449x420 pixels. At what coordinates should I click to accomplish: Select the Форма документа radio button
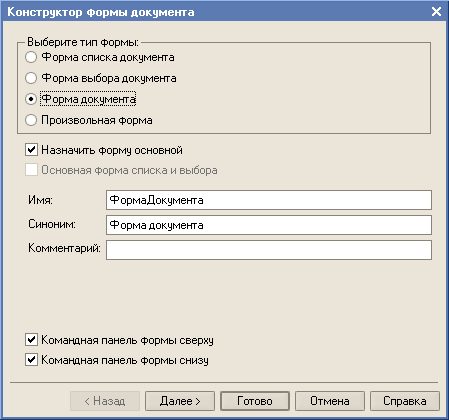[x=31, y=99]
